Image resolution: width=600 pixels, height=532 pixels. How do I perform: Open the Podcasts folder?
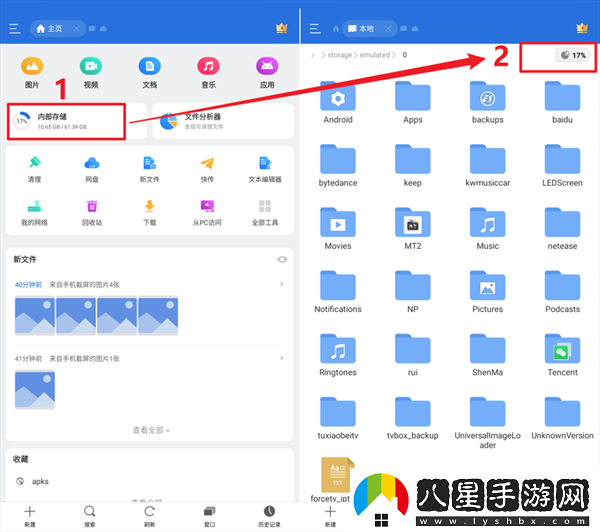562,292
